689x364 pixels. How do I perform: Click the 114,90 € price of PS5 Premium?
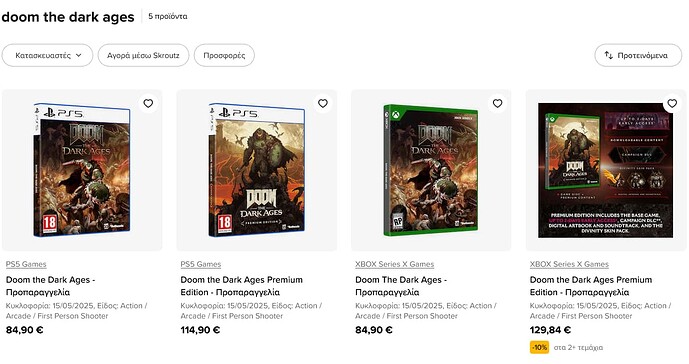[200, 330]
